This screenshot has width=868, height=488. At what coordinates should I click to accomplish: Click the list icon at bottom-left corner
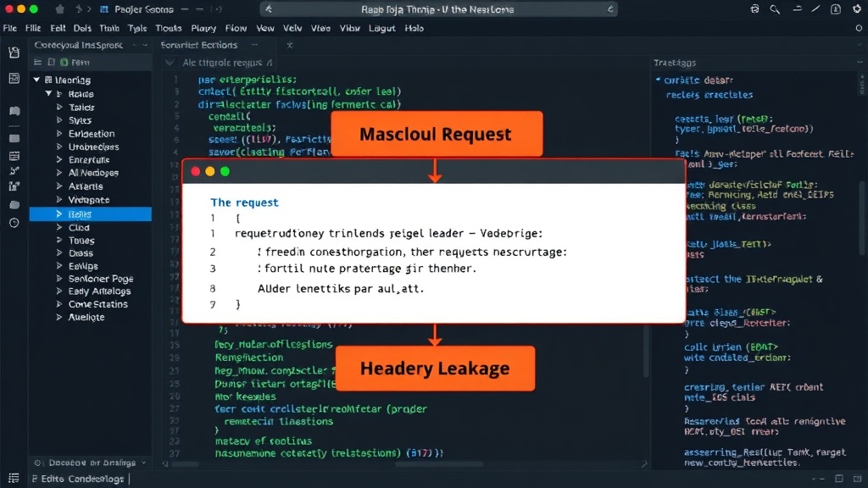coord(14,478)
